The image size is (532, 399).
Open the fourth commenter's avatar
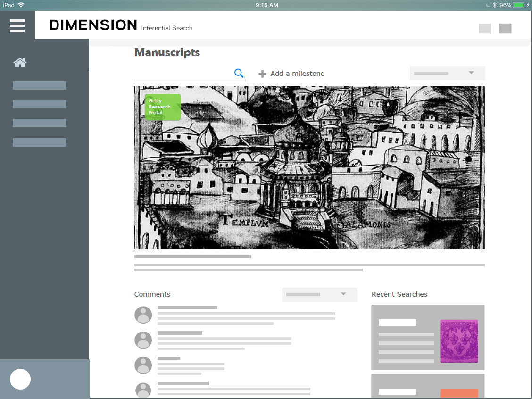(x=143, y=390)
